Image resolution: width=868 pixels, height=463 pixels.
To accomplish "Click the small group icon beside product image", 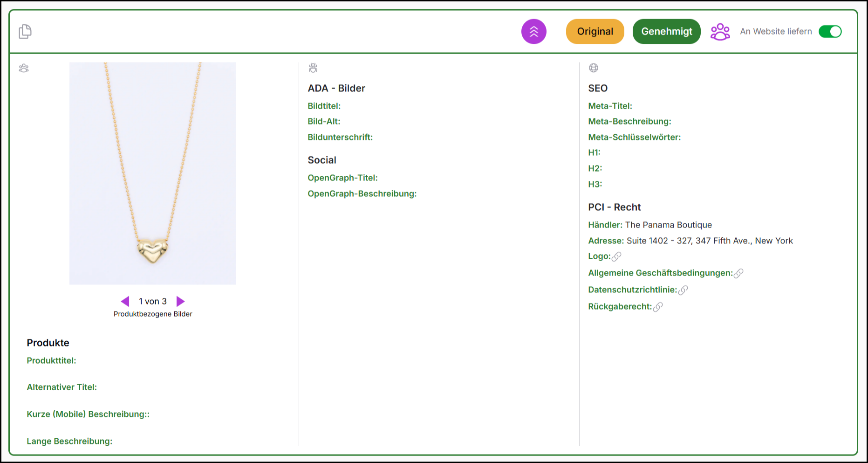I will tap(24, 69).
